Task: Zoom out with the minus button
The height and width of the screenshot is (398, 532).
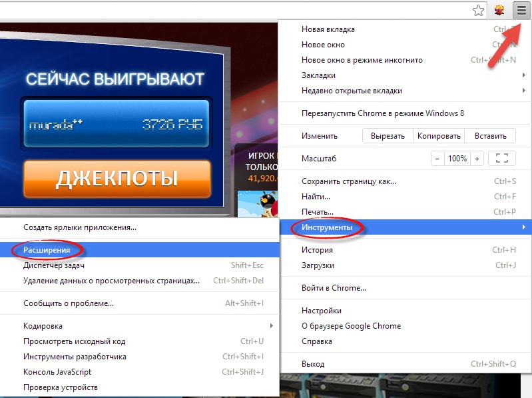Action: click(437, 159)
